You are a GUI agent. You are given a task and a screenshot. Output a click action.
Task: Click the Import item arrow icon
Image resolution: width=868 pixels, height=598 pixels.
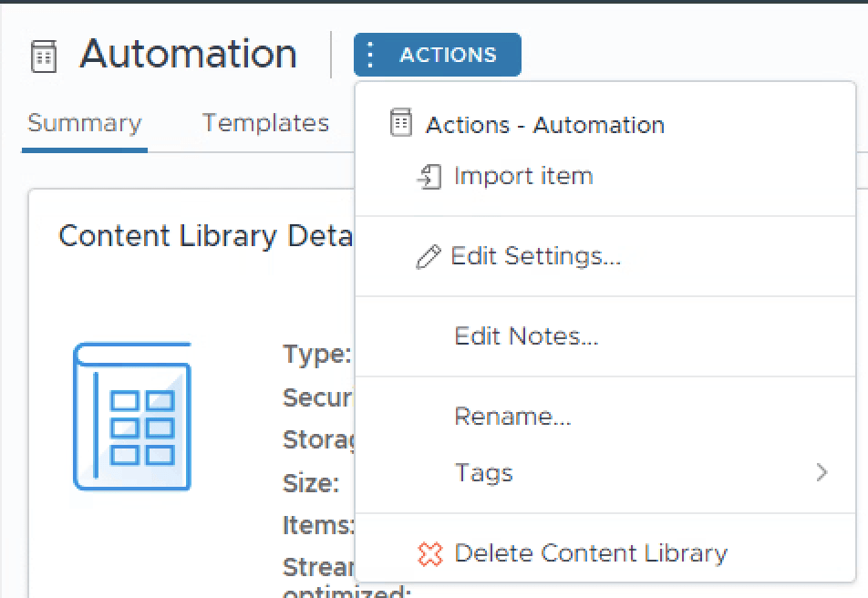429,176
